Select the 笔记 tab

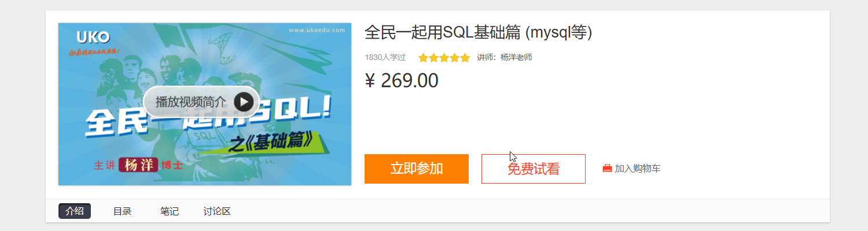(x=170, y=211)
